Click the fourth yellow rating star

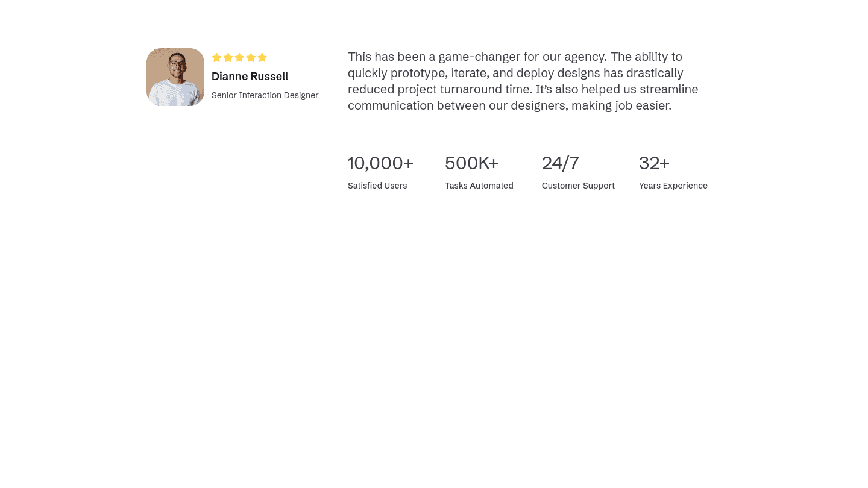(x=251, y=58)
